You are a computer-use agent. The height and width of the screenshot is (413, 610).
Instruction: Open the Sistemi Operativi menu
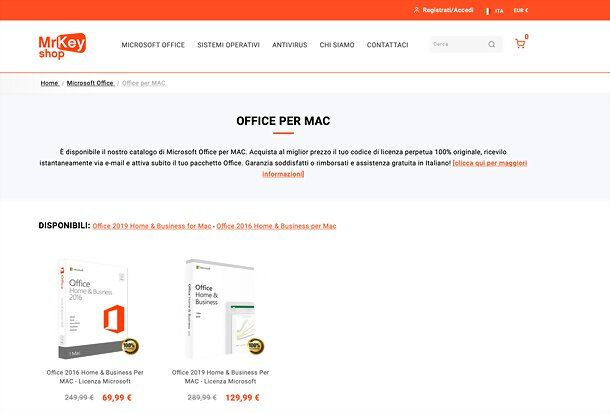228,45
